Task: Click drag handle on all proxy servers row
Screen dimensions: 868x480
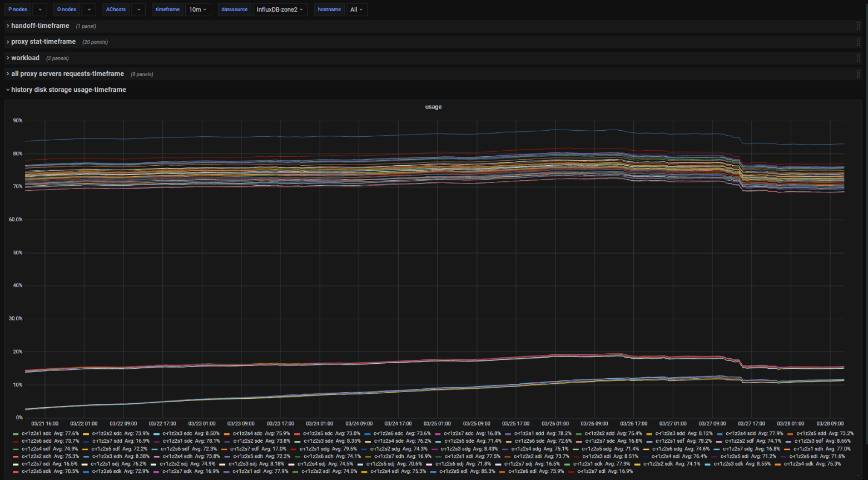Action: [859, 74]
